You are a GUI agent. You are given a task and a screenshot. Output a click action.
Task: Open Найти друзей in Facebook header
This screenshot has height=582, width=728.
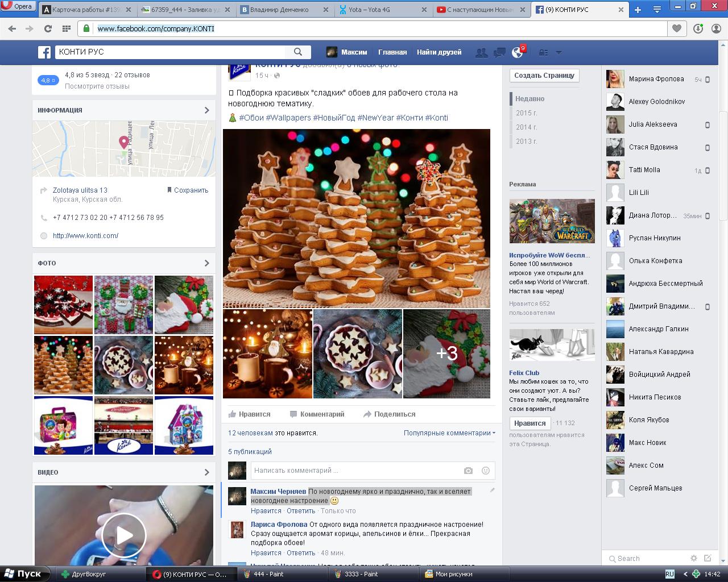click(439, 52)
